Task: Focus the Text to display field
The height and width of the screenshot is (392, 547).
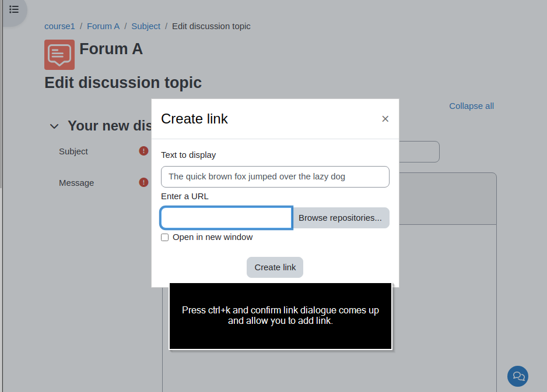Action: [275, 176]
